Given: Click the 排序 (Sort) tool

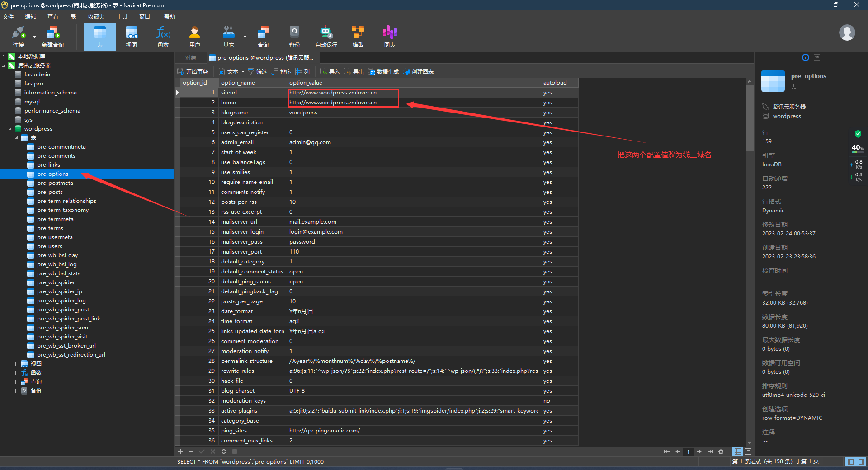Looking at the screenshot, I should pos(281,71).
